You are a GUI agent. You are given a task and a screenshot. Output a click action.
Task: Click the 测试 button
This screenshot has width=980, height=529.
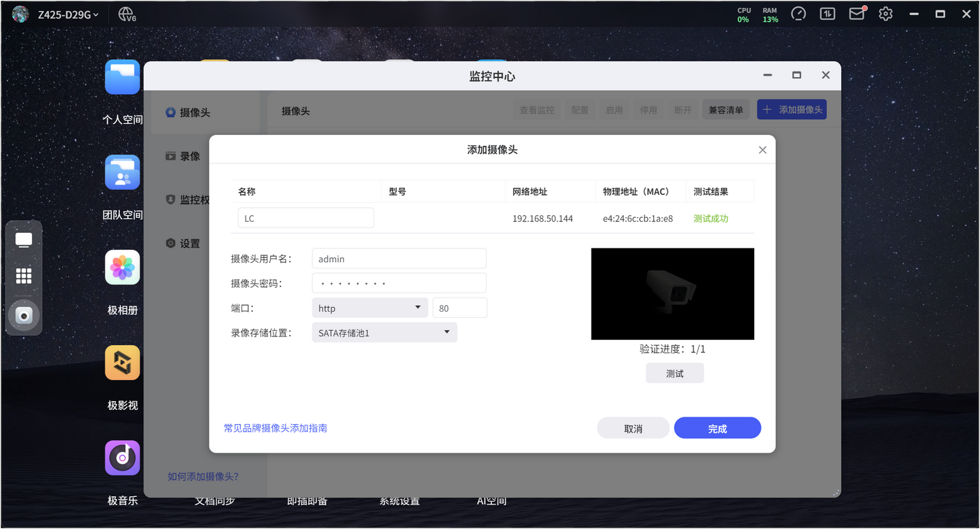[x=675, y=373]
